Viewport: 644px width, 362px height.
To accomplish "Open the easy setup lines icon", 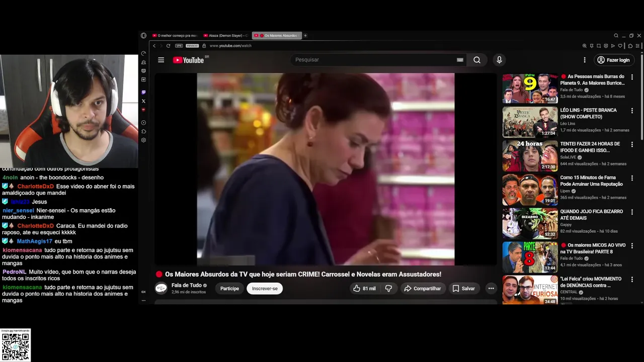I will pyautogui.click(x=638, y=46).
